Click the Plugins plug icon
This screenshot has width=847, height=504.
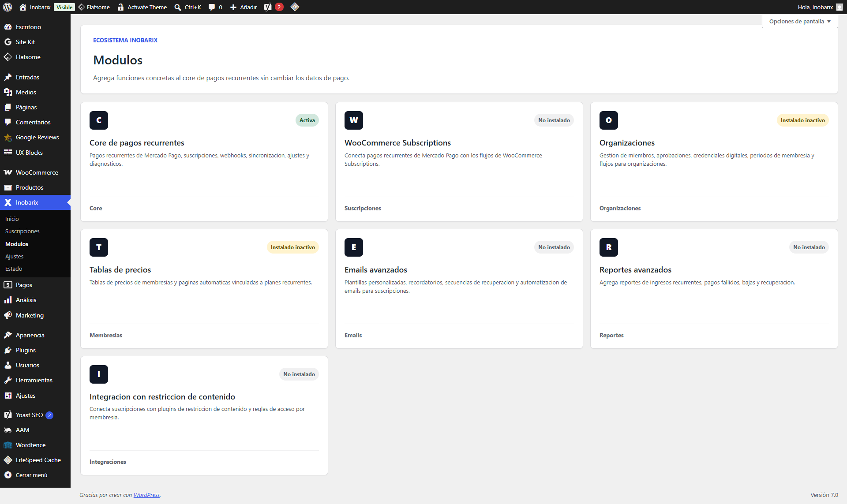tap(8, 350)
